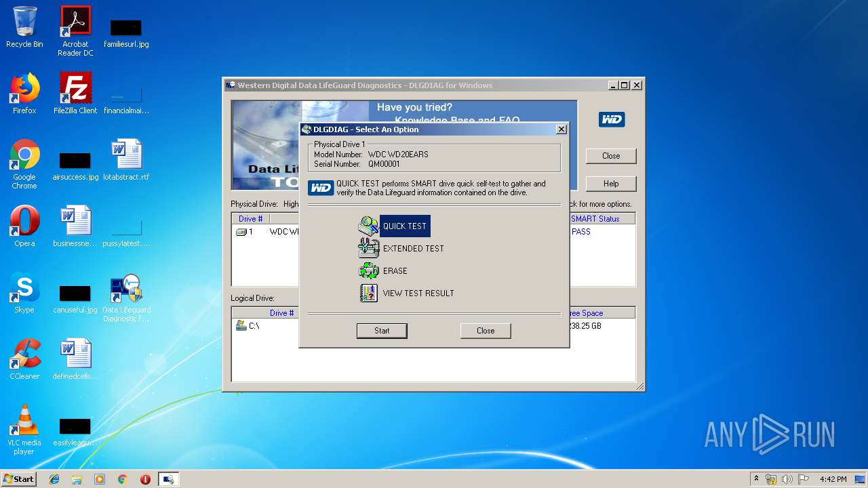This screenshot has width=868, height=488.
Task: Open Windows Media Player from taskbar
Action: (100, 479)
